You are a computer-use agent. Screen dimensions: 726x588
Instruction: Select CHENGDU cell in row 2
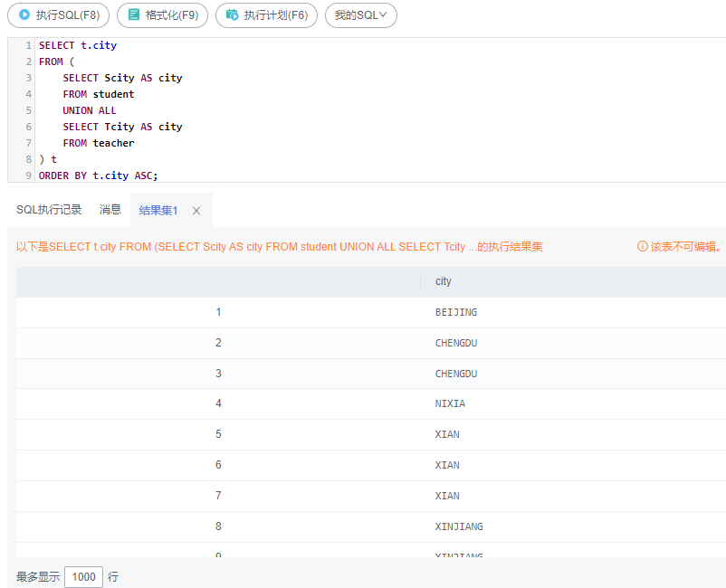tap(456, 343)
